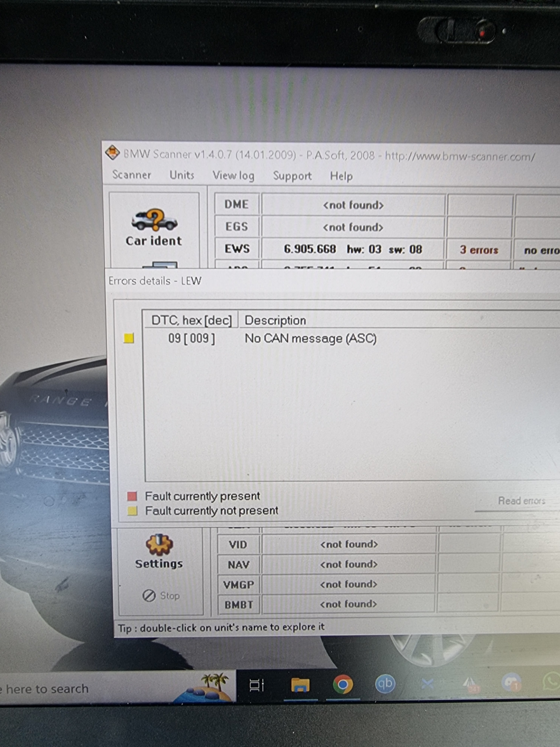Click the 'Fault currently present' legend text
The height and width of the screenshot is (747, 560).
click(202, 496)
